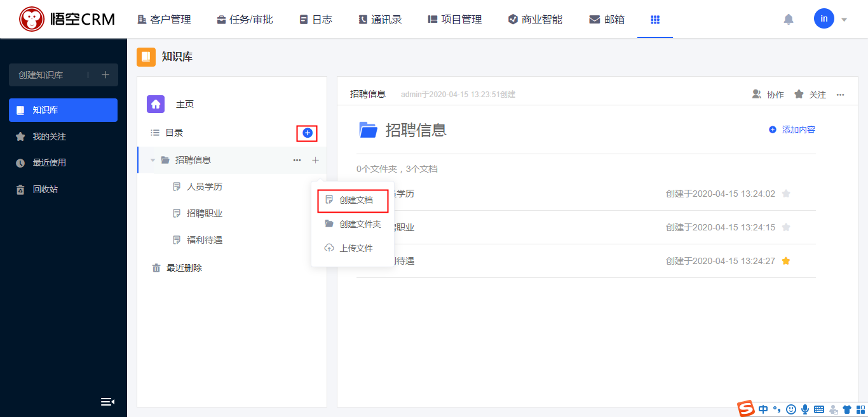868x417 pixels.
Task: Click Sogou shirt skin icon
Action: (846, 409)
